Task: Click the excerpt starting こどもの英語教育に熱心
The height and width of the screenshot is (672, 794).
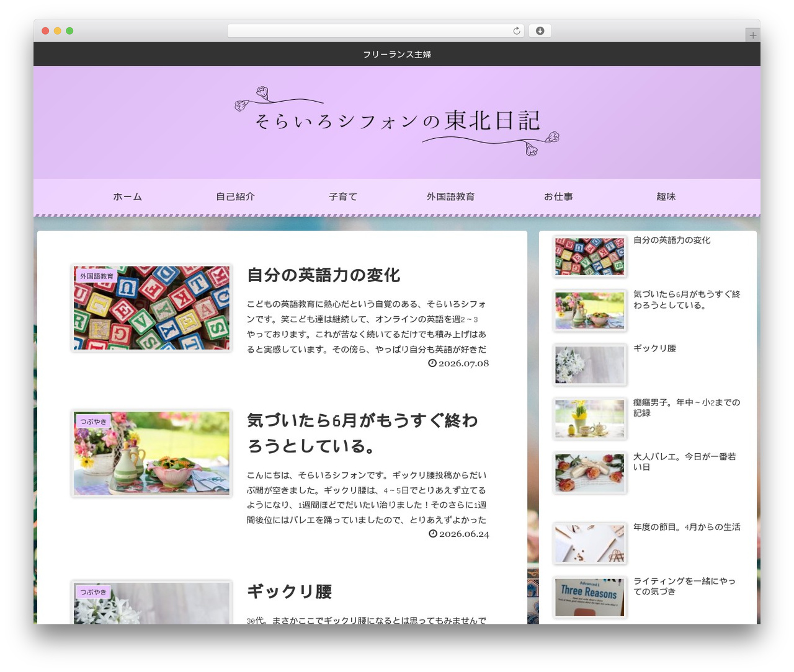Action: point(367,327)
